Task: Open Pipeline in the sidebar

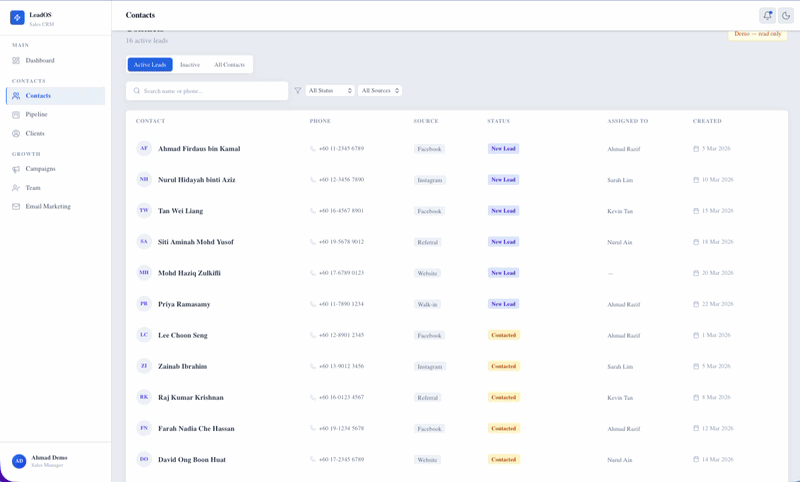Action: point(36,115)
